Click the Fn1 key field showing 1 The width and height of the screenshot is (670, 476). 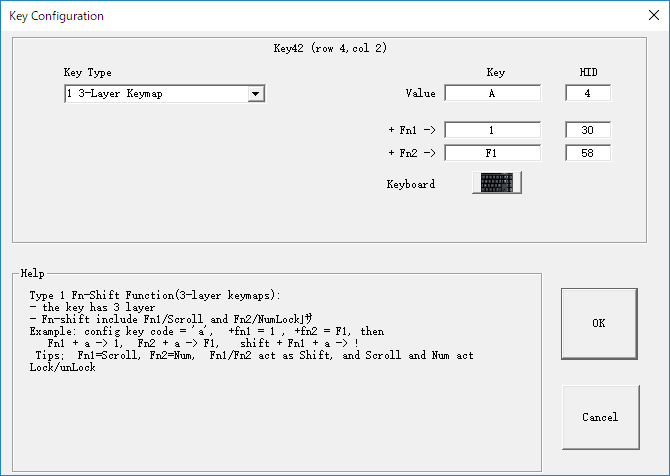pos(493,130)
